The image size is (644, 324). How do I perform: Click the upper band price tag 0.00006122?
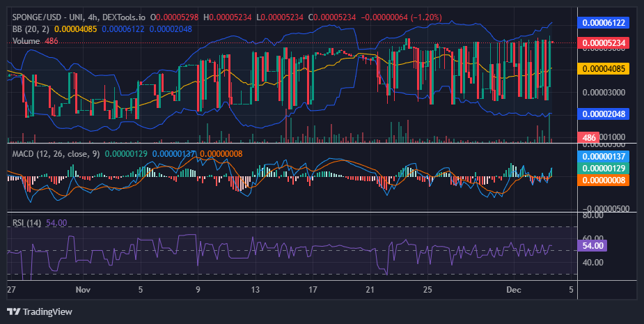[x=604, y=22]
